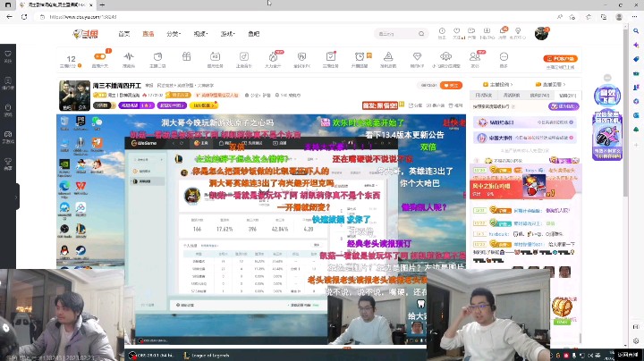Click the Douyu logo in the header
The width and height of the screenshot is (644, 361).
coord(86,34)
